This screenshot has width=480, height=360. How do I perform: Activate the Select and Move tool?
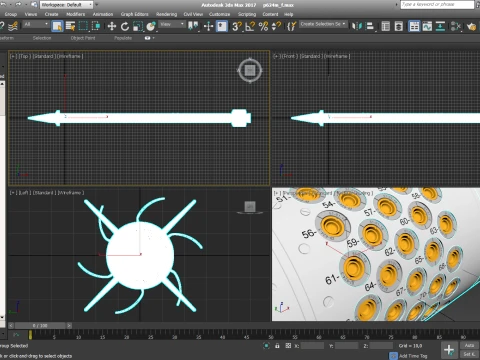tap(112, 26)
